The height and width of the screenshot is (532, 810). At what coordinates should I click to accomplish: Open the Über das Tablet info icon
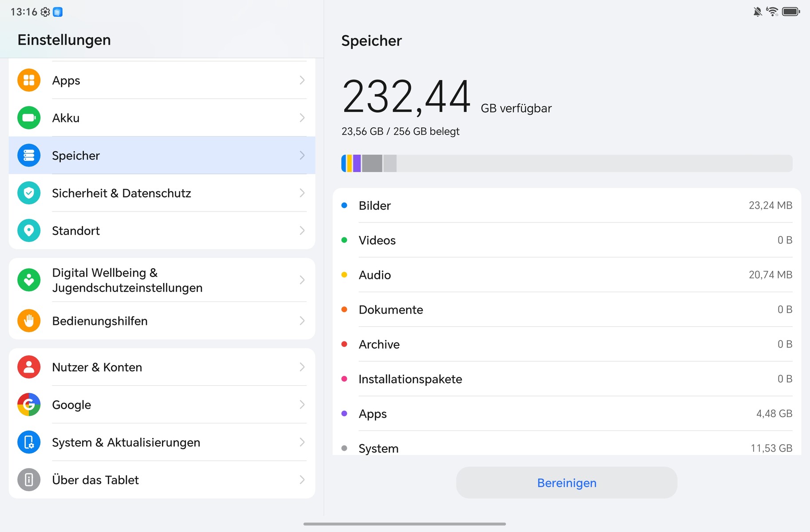point(29,480)
